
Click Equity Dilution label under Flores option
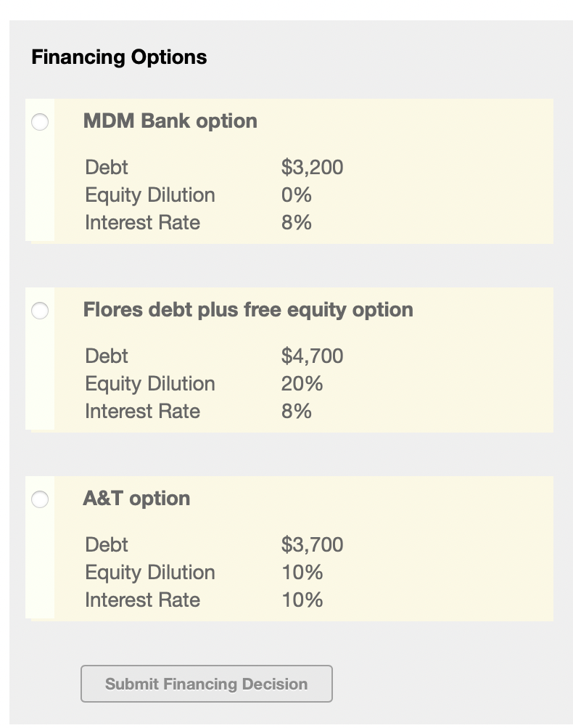tap(150, 384)
